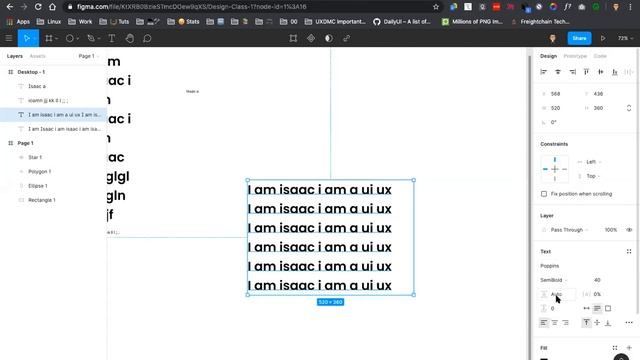The image size is (640, 360).
Task: Click the blue Share button
Action: (x=579, y=38)
